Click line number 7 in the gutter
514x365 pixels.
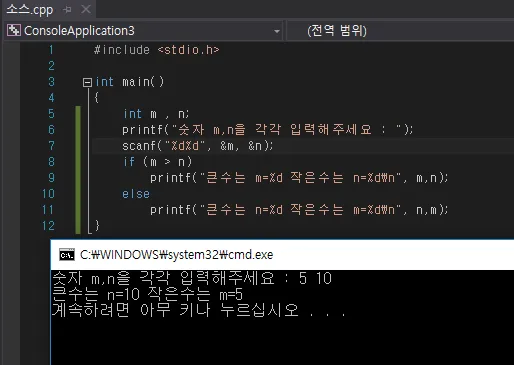tap(51, 146)
